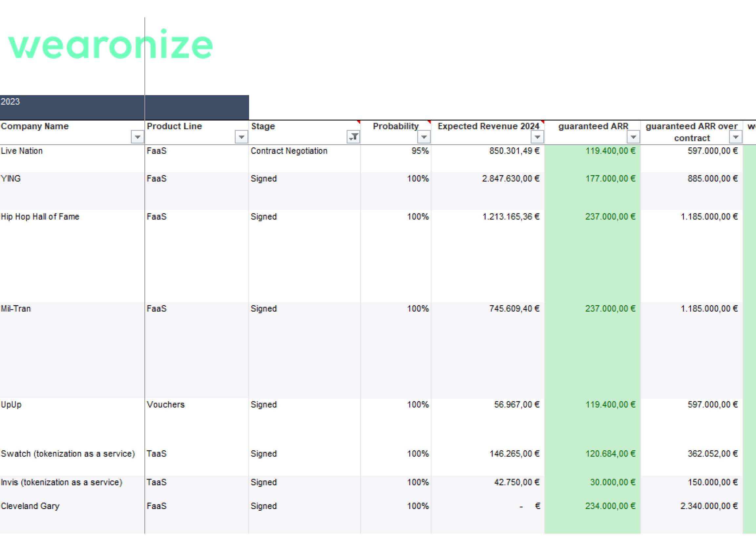Screen dimensions: 756x551
Task: Select the UpUp company cell
Action: click(72, 423)
